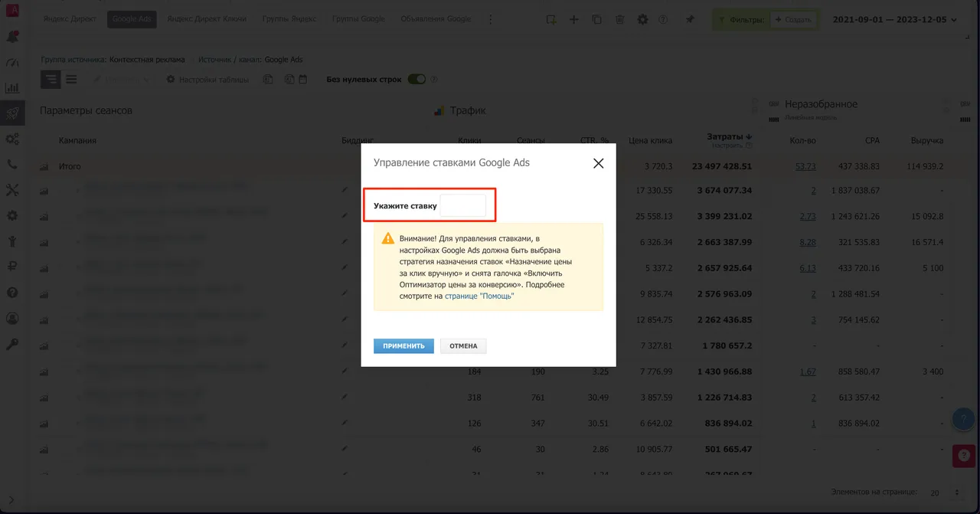Click the pin icon in top toolbar
The image size is (980, 514).
(690, 19)
